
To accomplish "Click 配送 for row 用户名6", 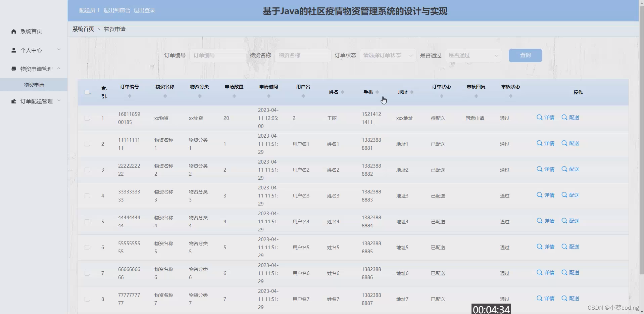I will tap(571, 273).
